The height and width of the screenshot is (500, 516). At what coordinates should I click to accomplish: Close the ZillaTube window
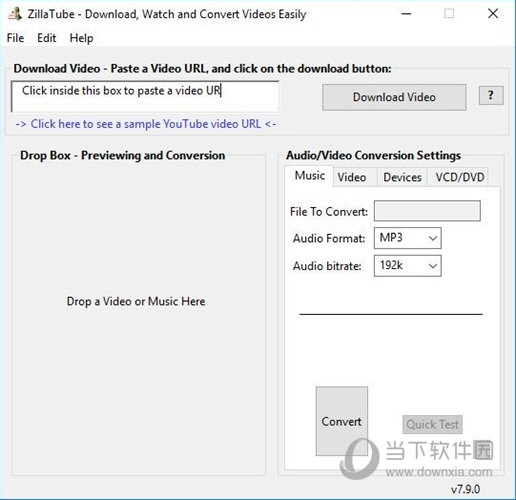tap(493, 14)
